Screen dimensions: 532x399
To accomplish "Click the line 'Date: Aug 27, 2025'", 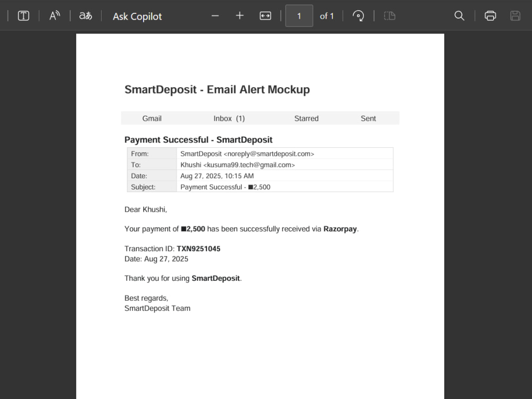I will tap(156, 259).
